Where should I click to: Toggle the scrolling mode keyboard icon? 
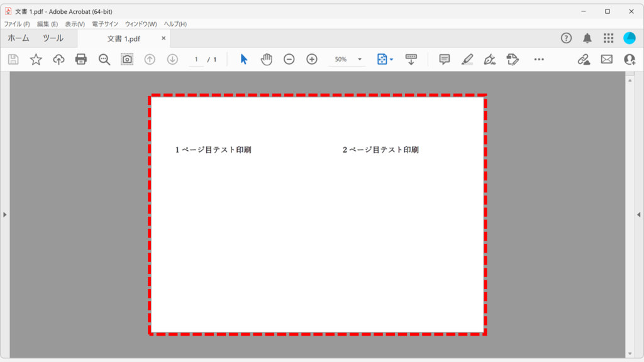point(411,60)
